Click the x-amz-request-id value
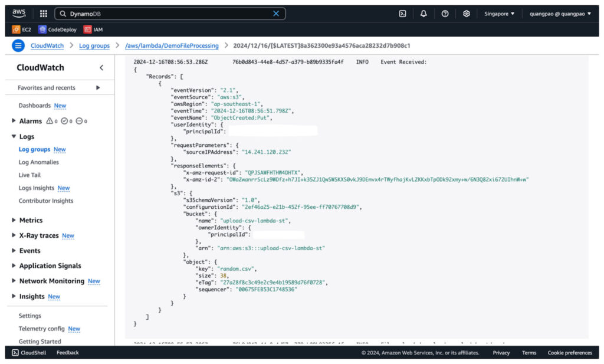 point(273,172)
